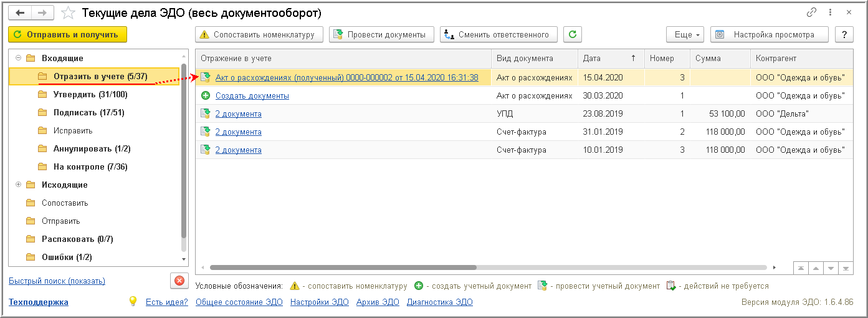
Task: Go back with the left arrow button
Action: coord(20,12)
